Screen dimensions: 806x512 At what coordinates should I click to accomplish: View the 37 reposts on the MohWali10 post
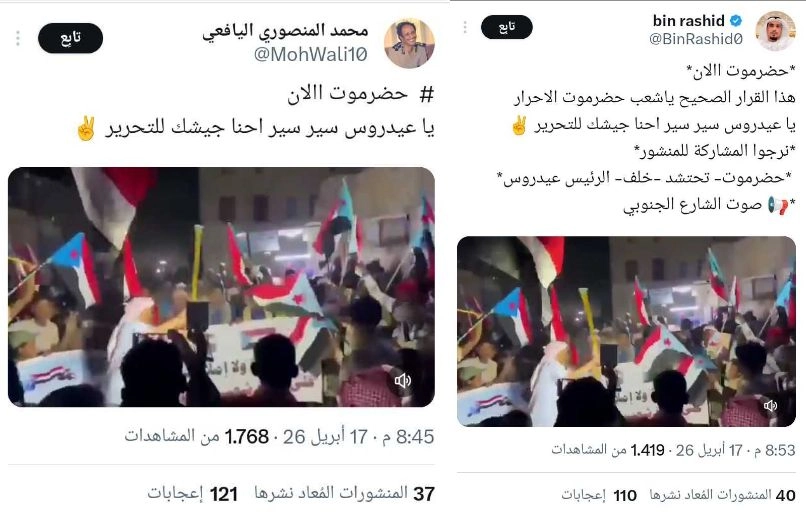coord(344,493)
